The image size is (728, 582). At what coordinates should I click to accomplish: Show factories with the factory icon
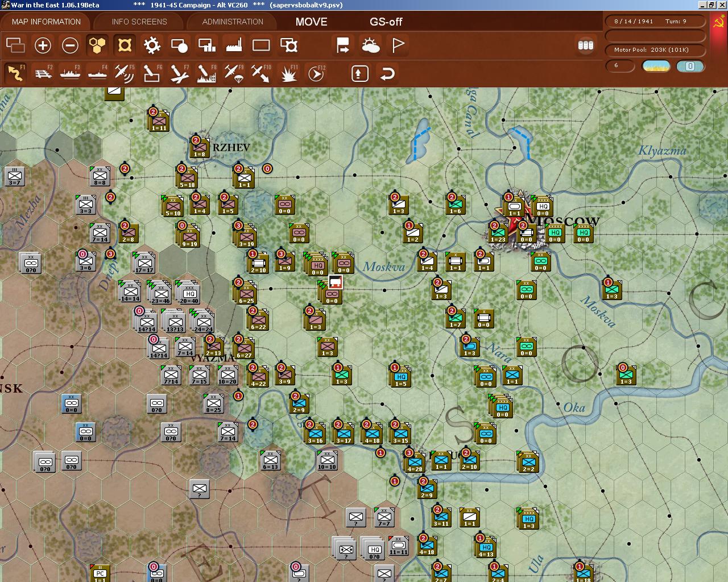[x=234, y=45]
